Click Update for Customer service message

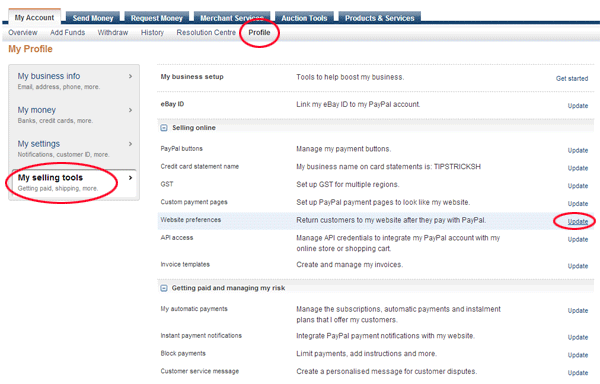(x=578, y=373)
